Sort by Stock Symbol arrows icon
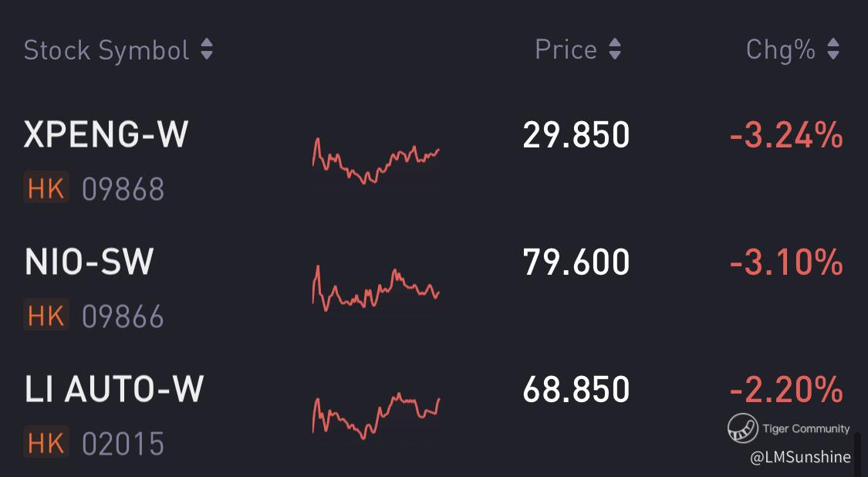868x477 pixels. pos(206,50)
